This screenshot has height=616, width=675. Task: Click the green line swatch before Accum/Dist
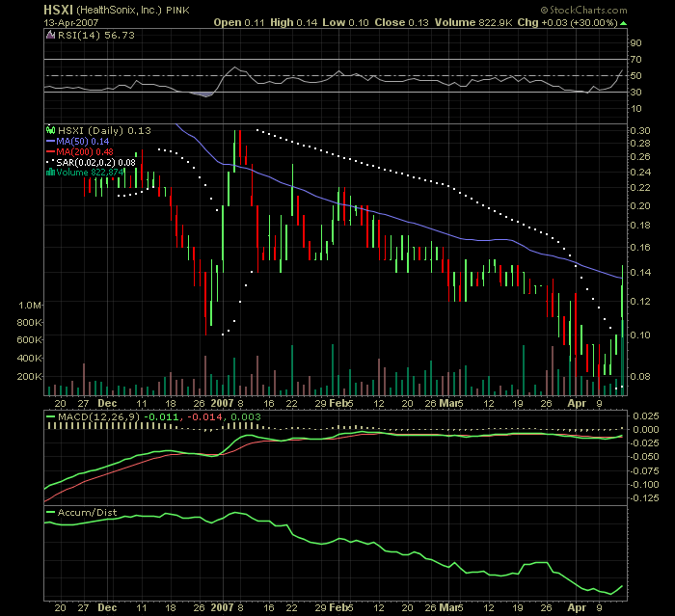pyautogui.click(x=51, y=512)
